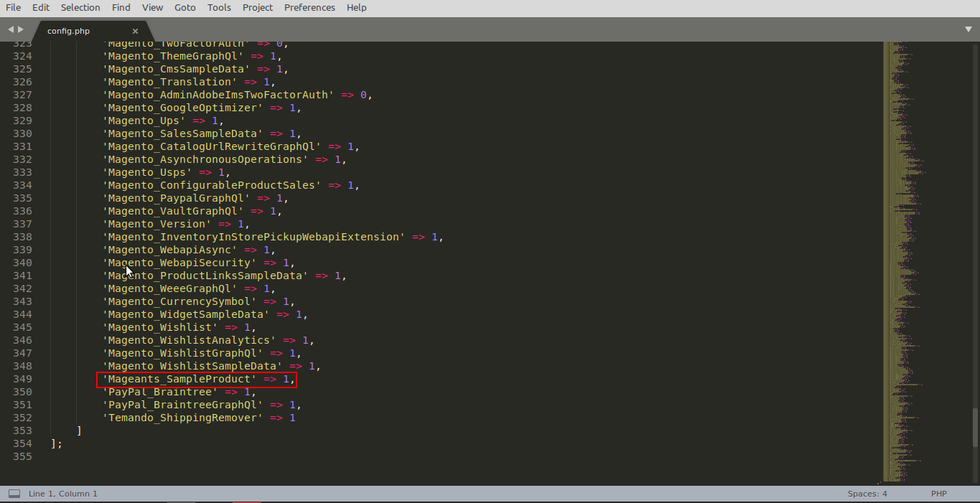
Task: Open the tab list dropdown arrow
Action: (x=968, y=29)
